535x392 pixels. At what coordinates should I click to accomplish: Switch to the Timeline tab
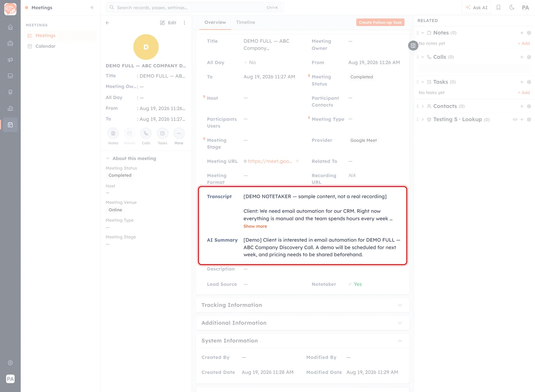click(x=245, y=22)
